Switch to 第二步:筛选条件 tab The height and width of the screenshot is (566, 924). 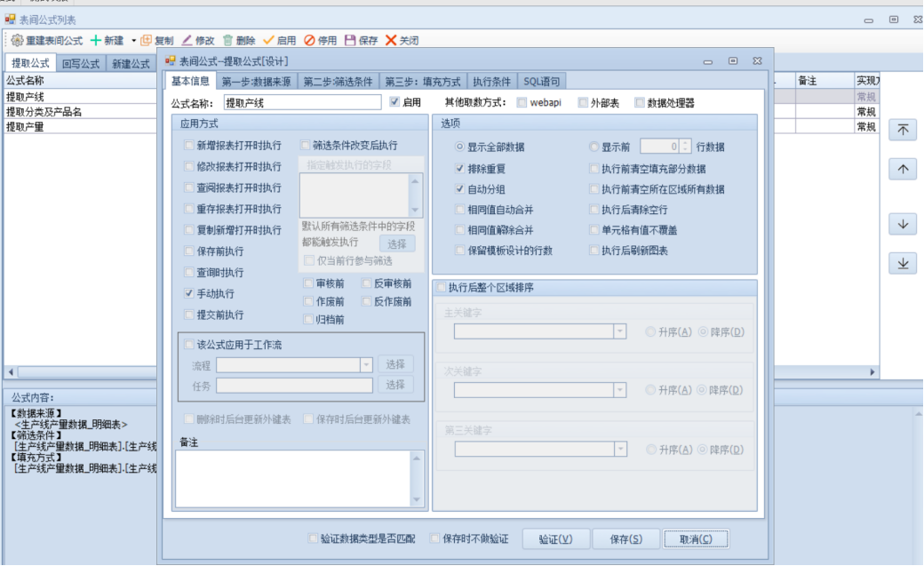pyautogui.click(x=338, y=82)
